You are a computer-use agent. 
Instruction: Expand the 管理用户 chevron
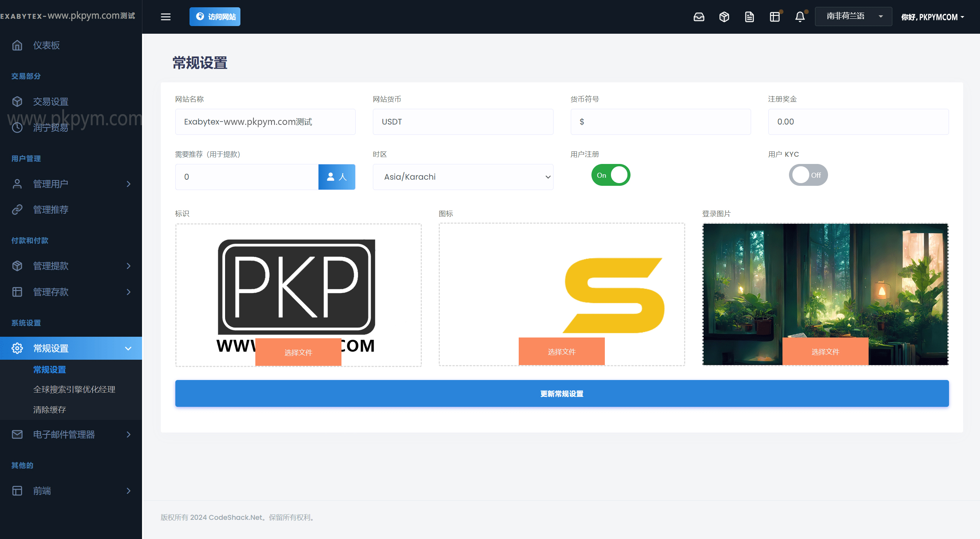click(x=129, y=184)
